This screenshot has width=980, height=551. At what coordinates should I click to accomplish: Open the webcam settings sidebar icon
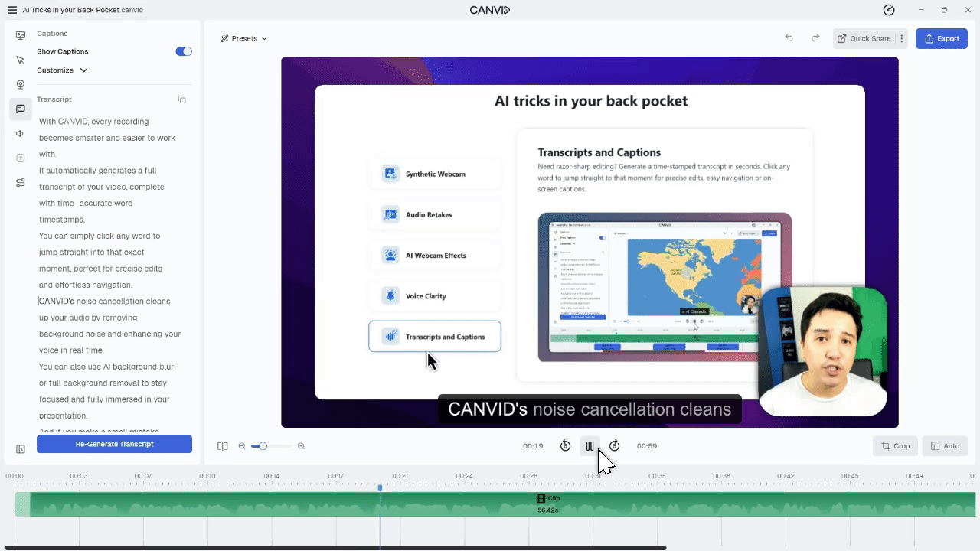click(x=21, y=84)
